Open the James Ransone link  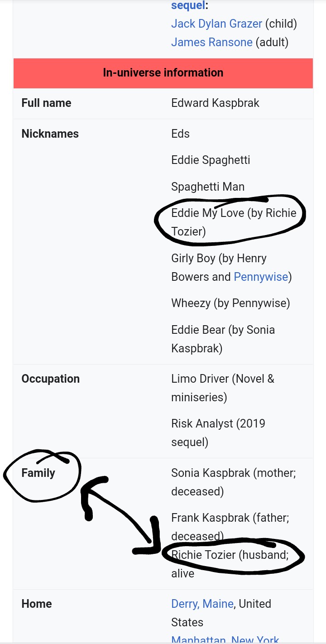pos(211,43)
